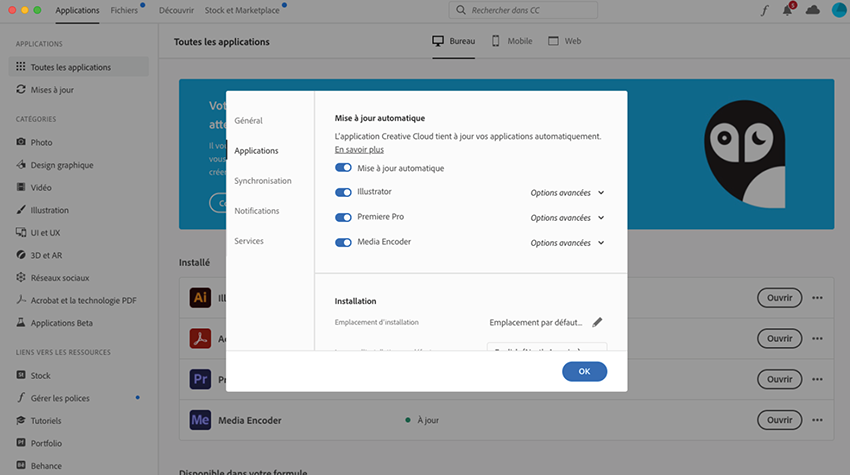The width and height of the screenshot is (850, 475).
Task: Click Ouvrir for Media Encoder
Action: pyautogui.click(x=780, y=420)
